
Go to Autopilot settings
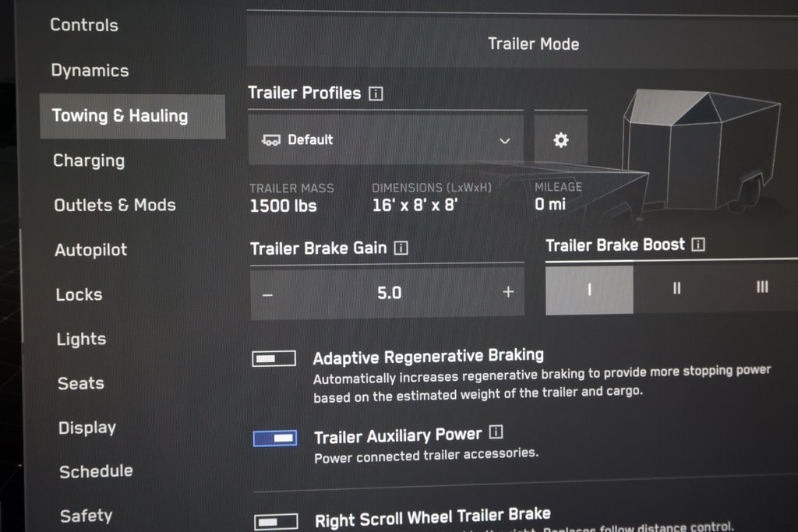coord(90,250)
